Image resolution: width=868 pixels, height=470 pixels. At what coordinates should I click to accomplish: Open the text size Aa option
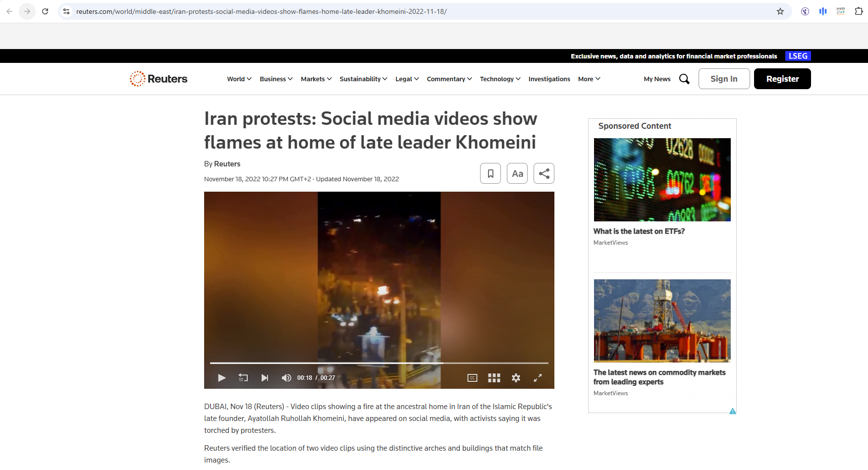pos(517,173)
